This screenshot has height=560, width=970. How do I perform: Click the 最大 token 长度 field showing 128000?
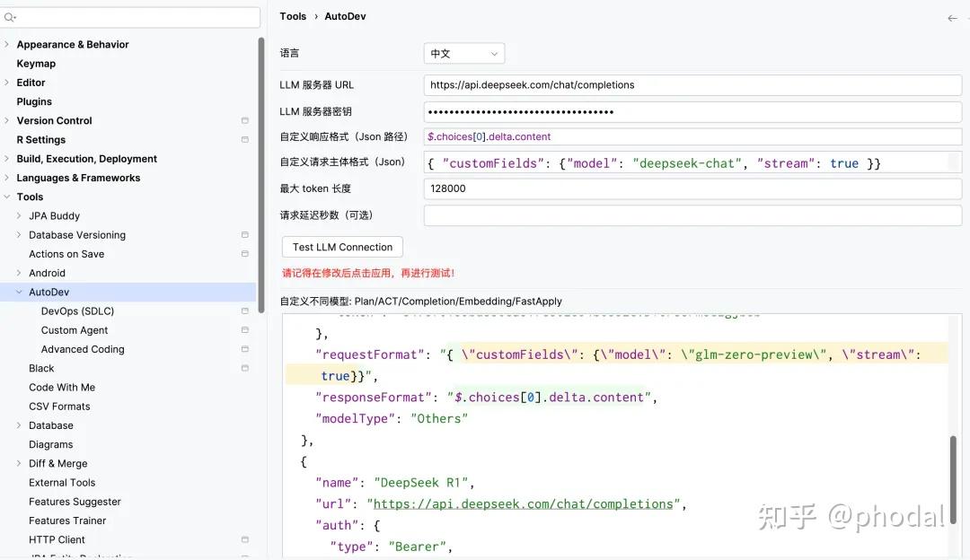tap(629, 188)
